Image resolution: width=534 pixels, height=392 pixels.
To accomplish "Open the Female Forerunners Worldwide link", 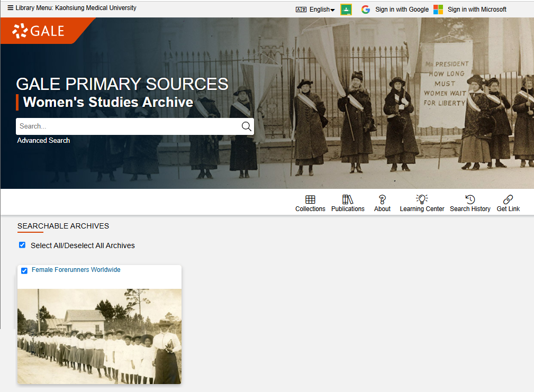I will tap(76, 270).
